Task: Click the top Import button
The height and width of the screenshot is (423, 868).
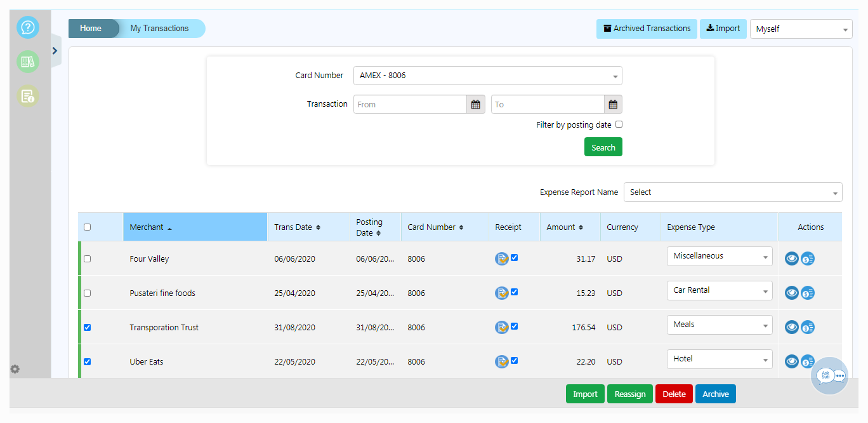Action: 723,29
